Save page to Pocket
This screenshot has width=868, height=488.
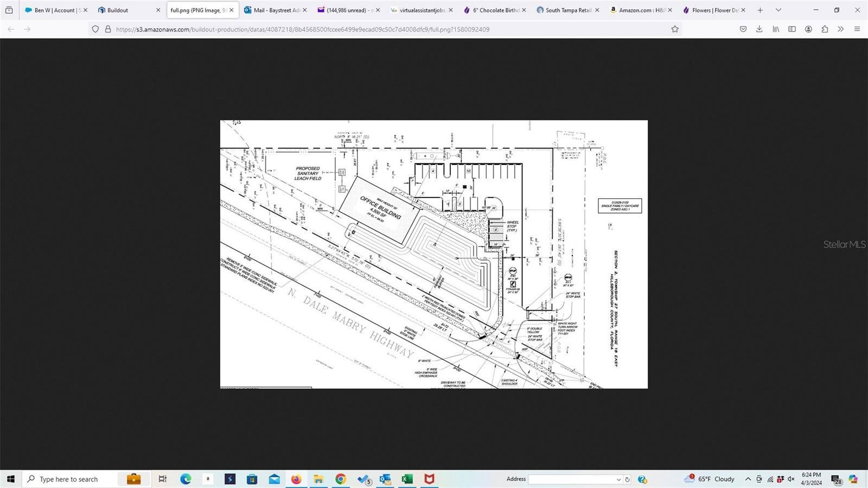[x=743, y=29]
